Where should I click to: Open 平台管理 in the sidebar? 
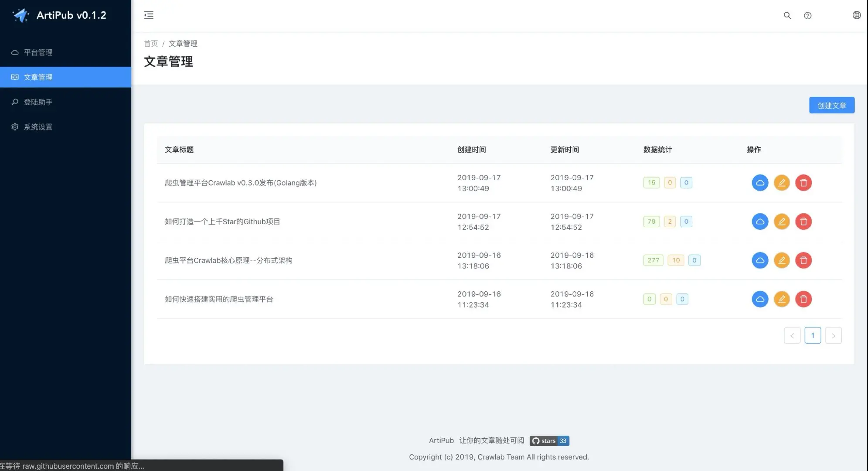(x=38, y=52)
